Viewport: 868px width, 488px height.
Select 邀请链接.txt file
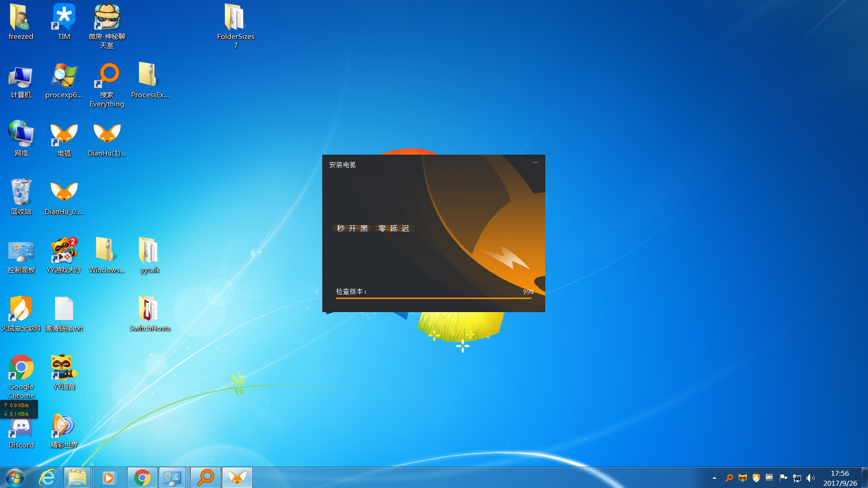[x=64, y=314]
